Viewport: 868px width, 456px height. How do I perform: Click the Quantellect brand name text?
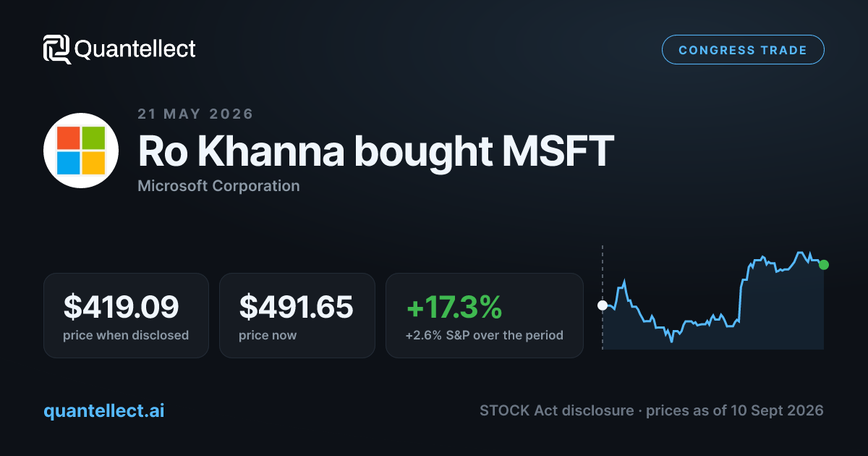click(x=135, y=49)
